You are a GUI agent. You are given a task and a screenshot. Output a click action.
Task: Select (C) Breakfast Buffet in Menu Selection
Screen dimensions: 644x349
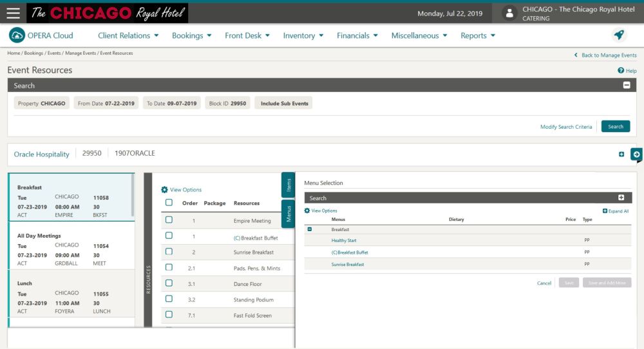[x=350, y=252]
